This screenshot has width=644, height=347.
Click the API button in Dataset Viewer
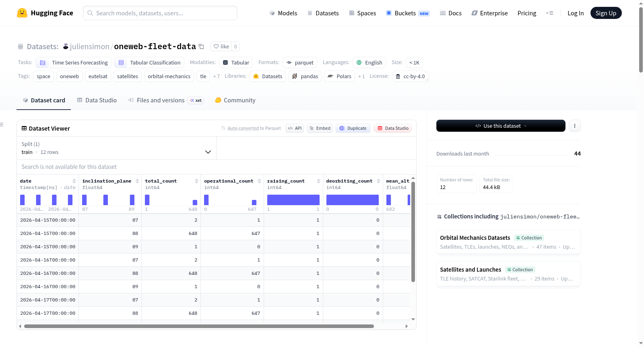[x=295, y=128]
